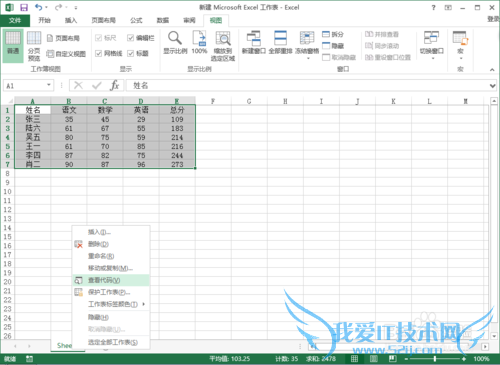Image resolution: width=500 pixels, height=365 pixels.
Task: Choose 插入 in the context menu
Action: coord(111,232)
